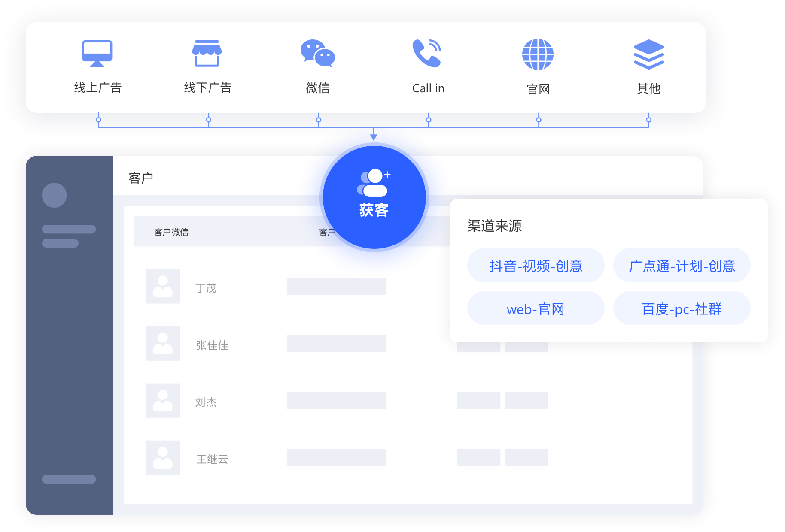Image resolution: width=785 pixels, height=532 pixels.
Task: Choose the 广点通-计划-创意 channel tag
Action: tap(682, 266)
